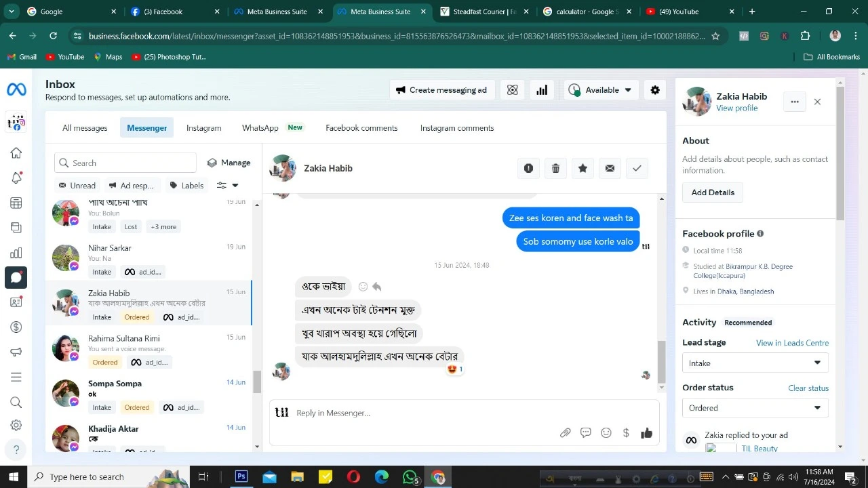Screen dimensions: 868x488
Task: Mark conversation done with the checkmark icon
Action: 637,168
